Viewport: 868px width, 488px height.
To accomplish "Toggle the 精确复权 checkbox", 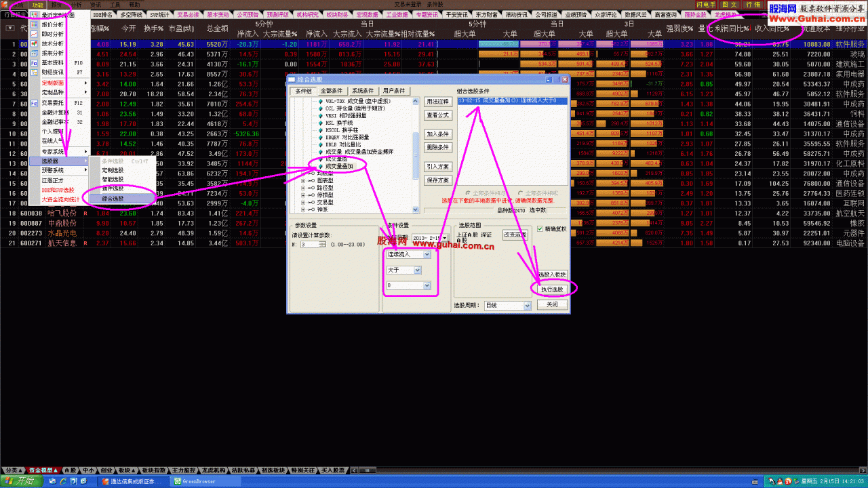I will pos(540,229).
